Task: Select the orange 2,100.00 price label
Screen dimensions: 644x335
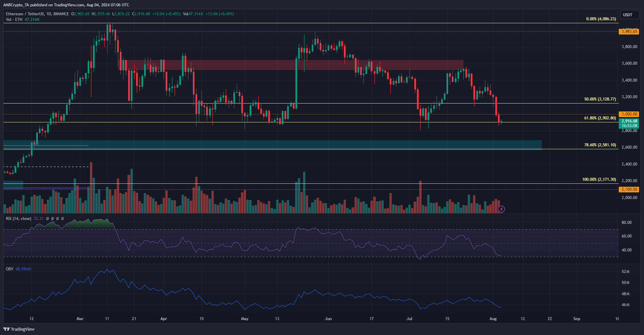Action: [x=629, y=189]
